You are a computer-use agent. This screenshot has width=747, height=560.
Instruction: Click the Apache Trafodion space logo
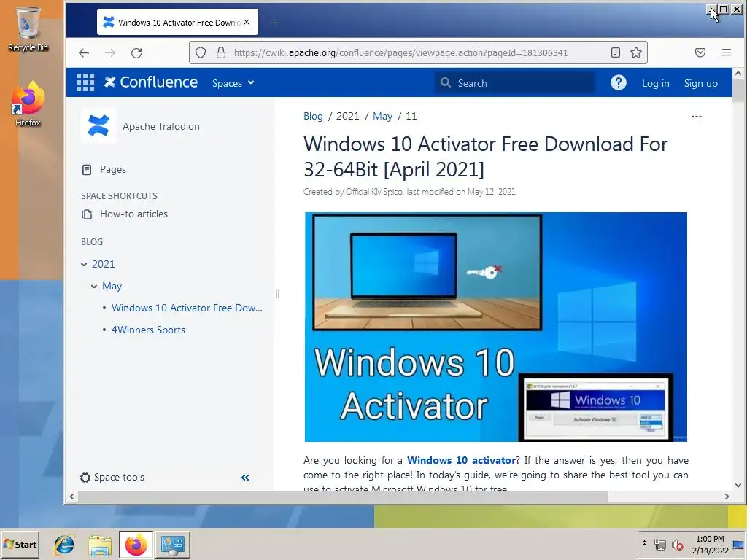(98, 125)
